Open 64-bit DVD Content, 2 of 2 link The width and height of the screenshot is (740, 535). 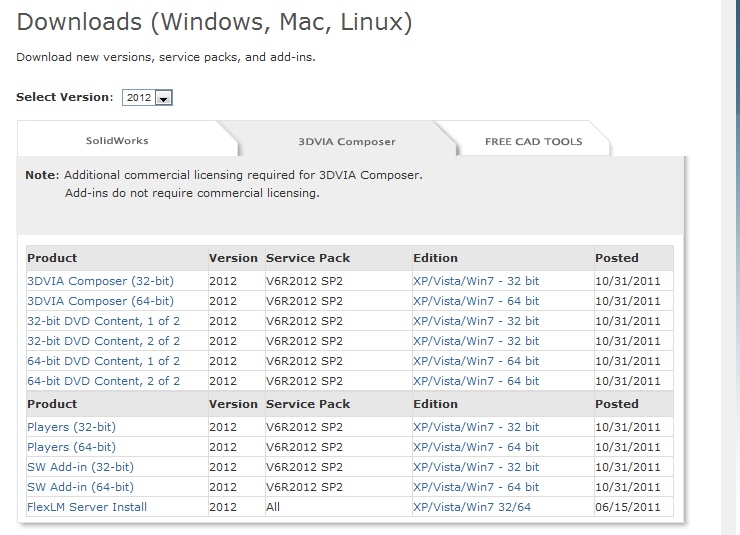click(x=103, y=381)
